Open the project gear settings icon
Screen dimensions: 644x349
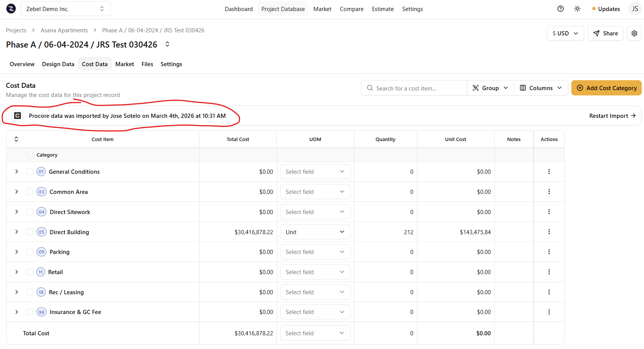point(634,33)
